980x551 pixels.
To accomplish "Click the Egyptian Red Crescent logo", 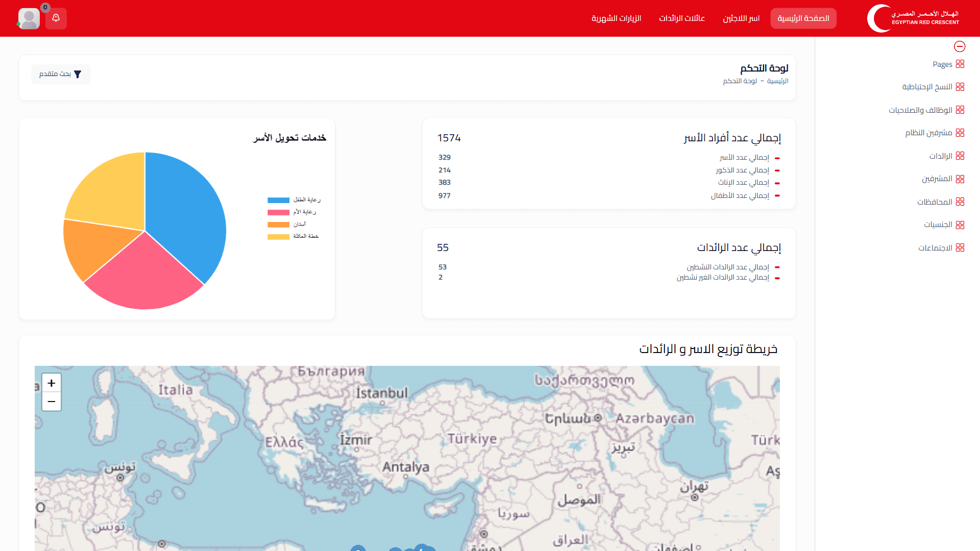I will click(x=913, y=18).
